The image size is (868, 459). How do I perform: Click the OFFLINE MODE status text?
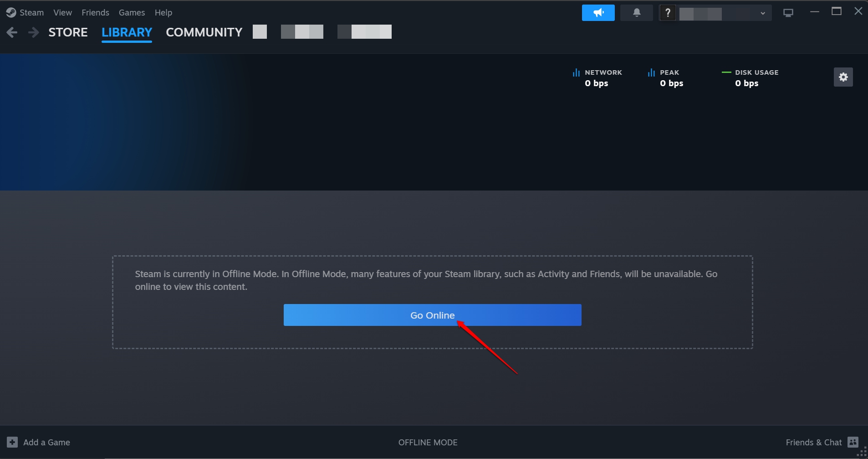[427, 442]
